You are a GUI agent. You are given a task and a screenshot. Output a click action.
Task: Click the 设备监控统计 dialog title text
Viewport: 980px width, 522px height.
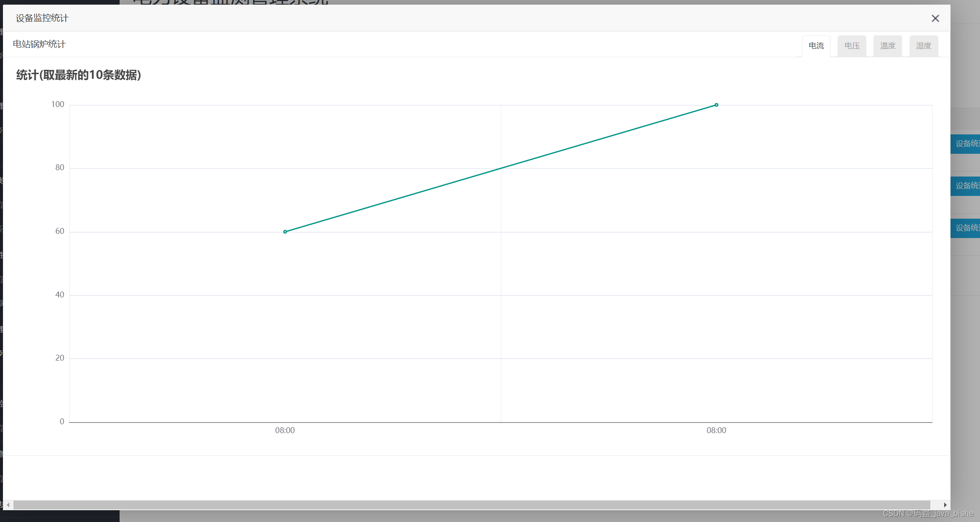pyautogui.click(x=42, y=18)
